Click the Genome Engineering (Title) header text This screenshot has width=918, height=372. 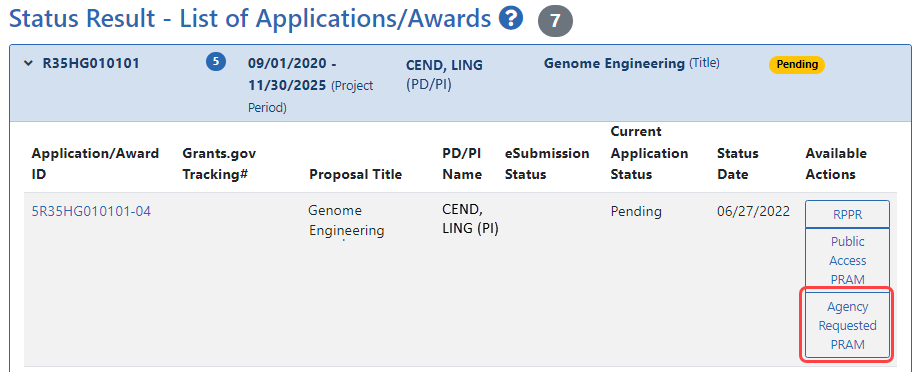[632, 63]
